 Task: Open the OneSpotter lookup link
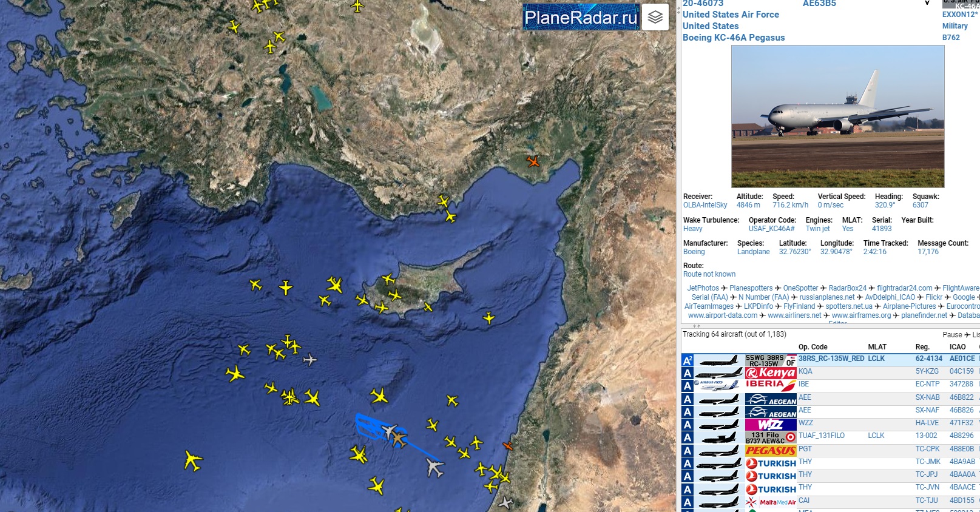click(x=800, y=288)
